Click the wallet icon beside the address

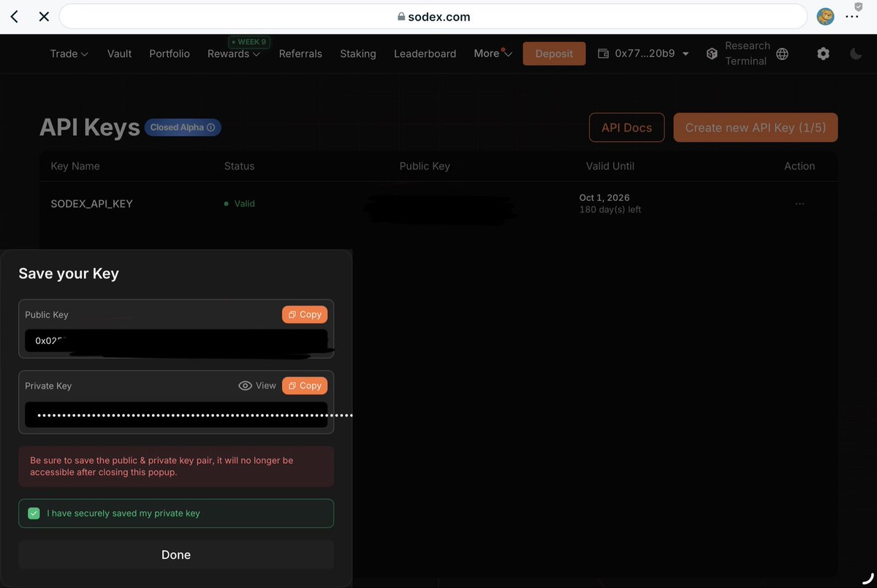(604, 53)
